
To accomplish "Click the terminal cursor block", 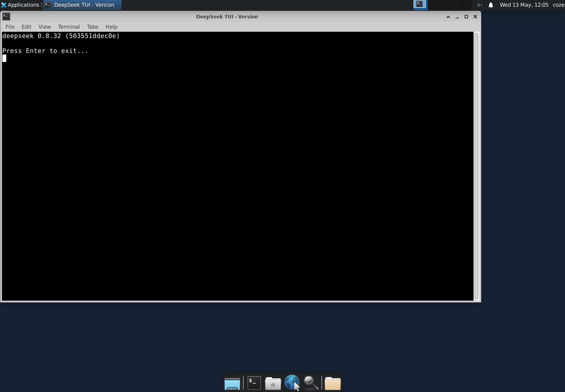I will coord(4,58).
